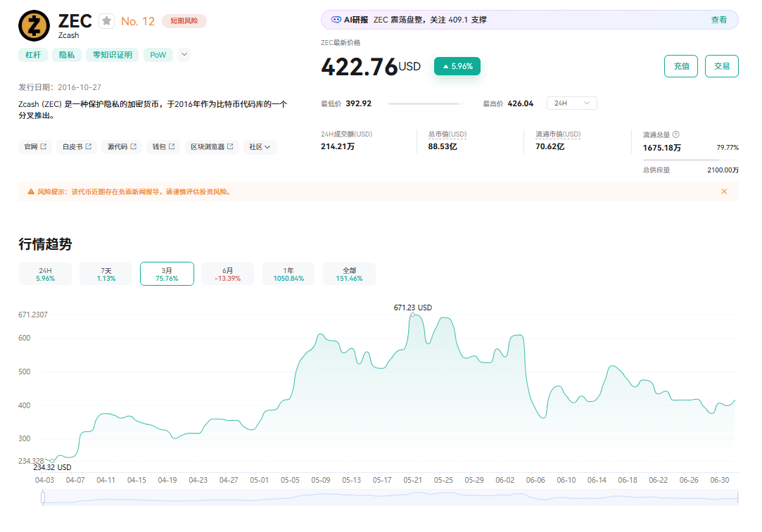Click the 234.32 USD low marker
Image resolution: width=762 pixels, height=532 pixels.
click(53, 461)
